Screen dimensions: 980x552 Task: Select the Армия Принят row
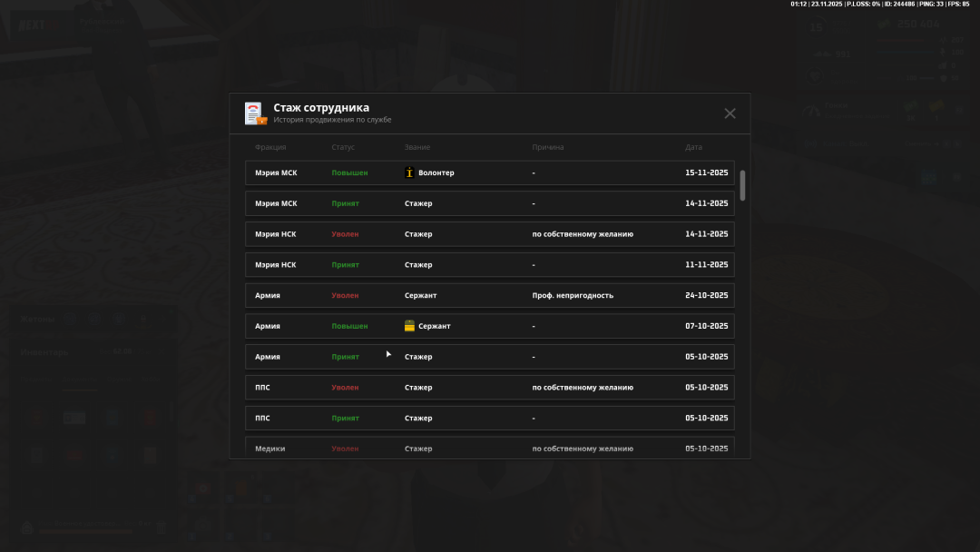[x=489, y=357]
